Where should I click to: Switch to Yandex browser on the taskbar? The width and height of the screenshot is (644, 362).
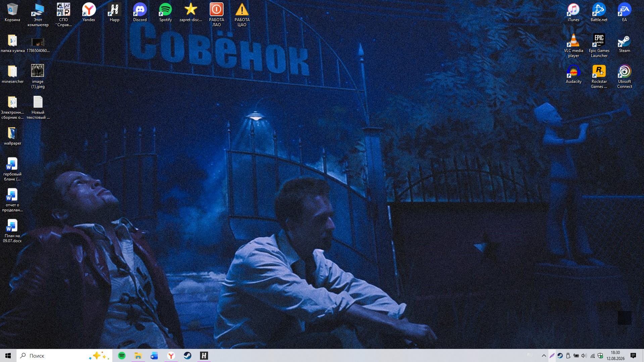click(x=171, y=356)
